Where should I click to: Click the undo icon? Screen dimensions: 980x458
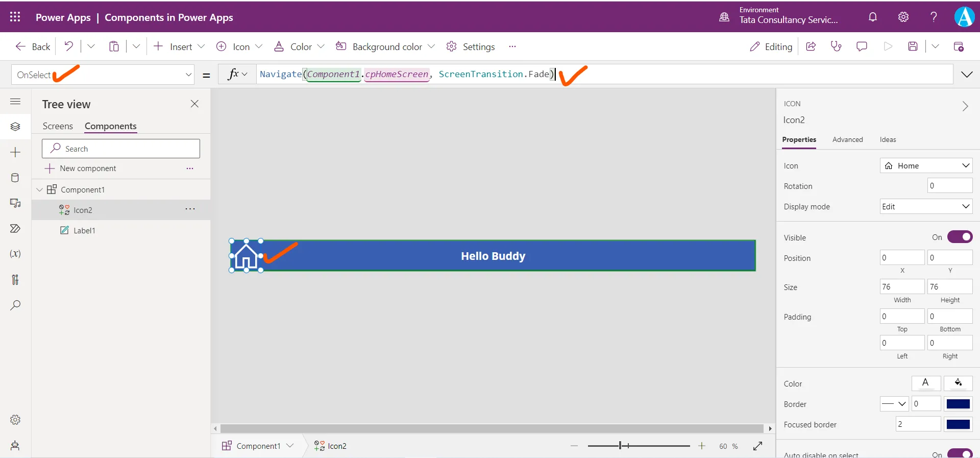(69, 46)
